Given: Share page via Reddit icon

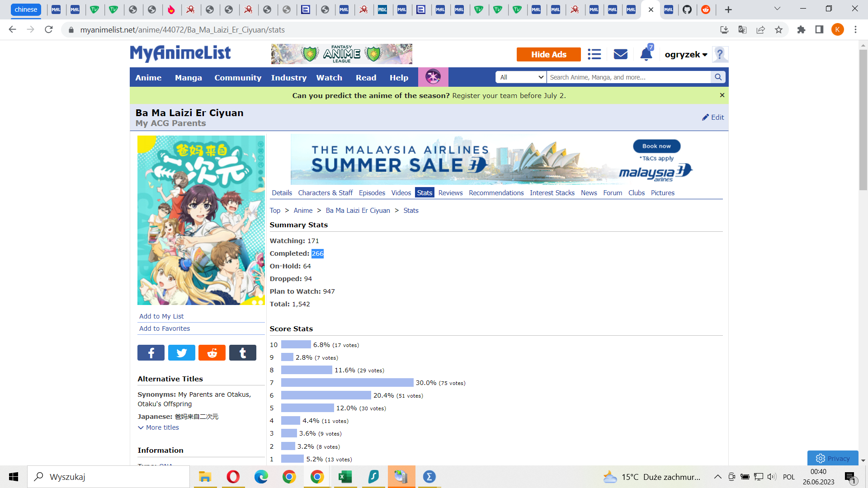Looking at the screenshot, I should point(212,353).
